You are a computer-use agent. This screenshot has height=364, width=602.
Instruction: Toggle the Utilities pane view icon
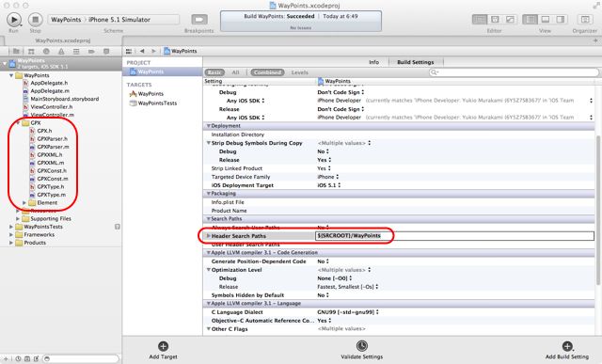click(561, 19)
